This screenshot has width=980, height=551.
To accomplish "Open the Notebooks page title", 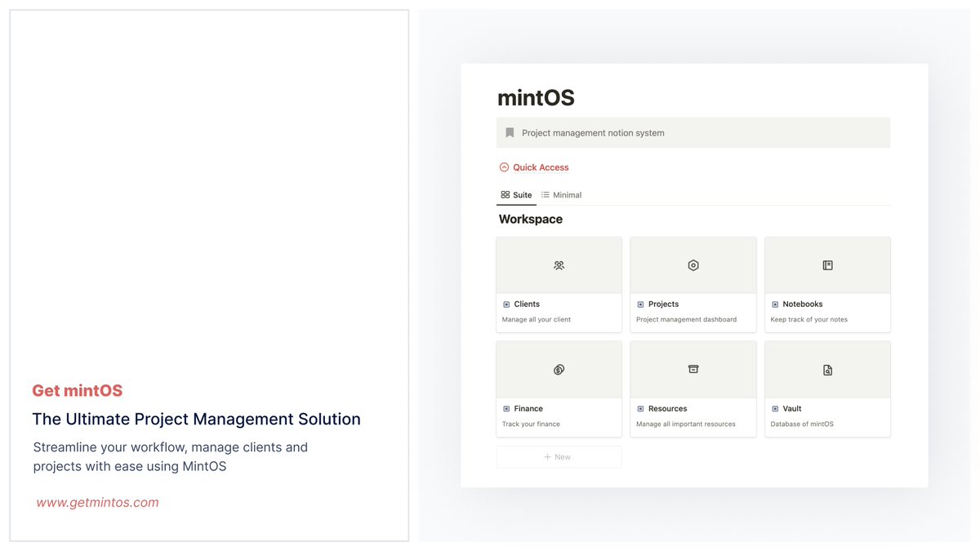I will click(x=803, y=304).
